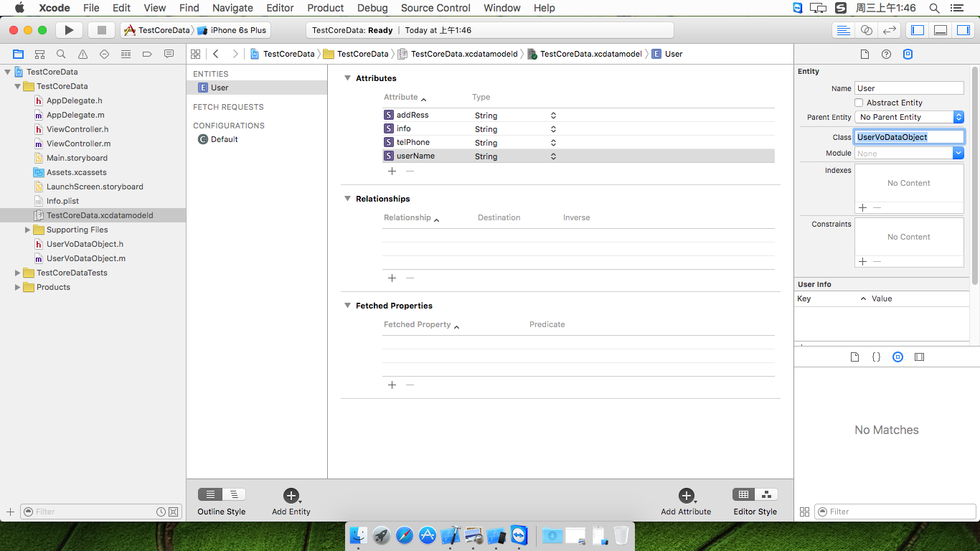Image resolution: width=980 pixels, height=551 pixels.
Task: Open the Navigate menu
Action: tap(232, 8)
